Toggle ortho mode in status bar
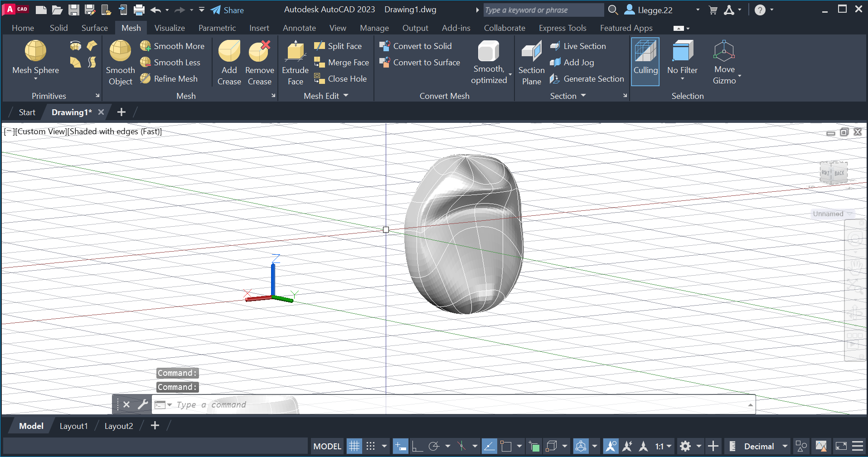This screenshot has height=457, width=868. (417, 446)
